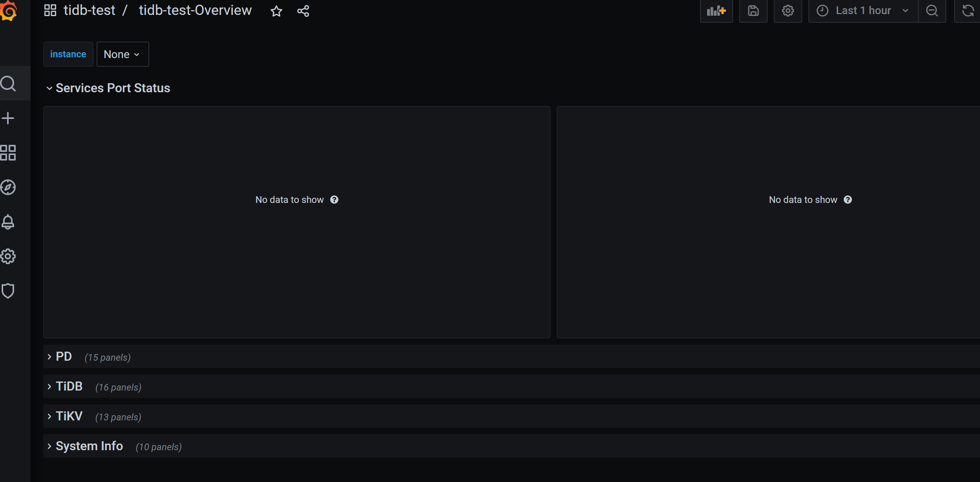This screenshot has height=482, width=980.
Task: Click the Create plus icon in sidebar
Action: (8, 118)
